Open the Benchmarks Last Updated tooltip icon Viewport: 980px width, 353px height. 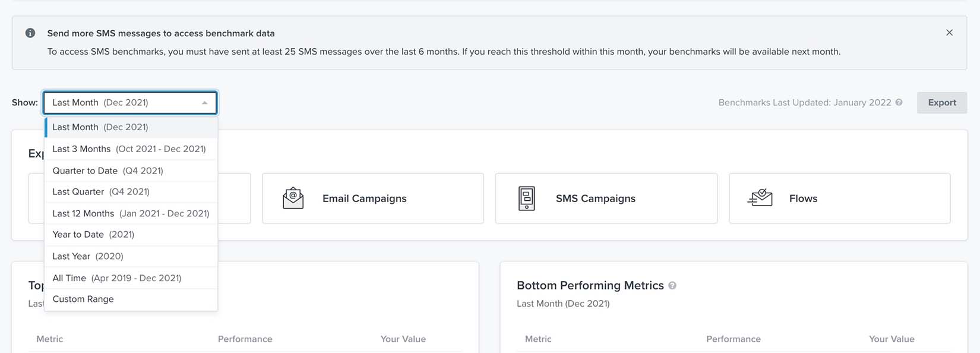(x=899, y=102)
